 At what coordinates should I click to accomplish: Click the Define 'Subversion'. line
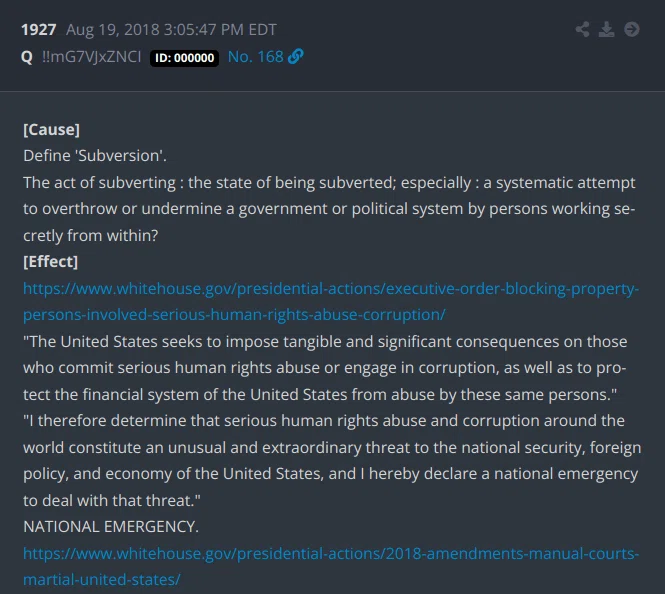click(95, 156)
